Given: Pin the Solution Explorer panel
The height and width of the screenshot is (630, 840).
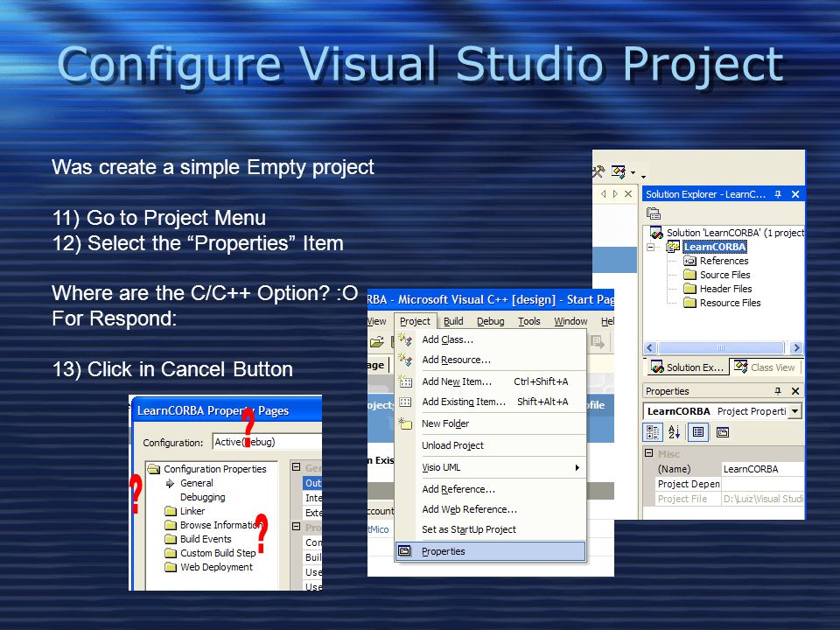Looking at the screenshot, I should [x=778, y=194].
